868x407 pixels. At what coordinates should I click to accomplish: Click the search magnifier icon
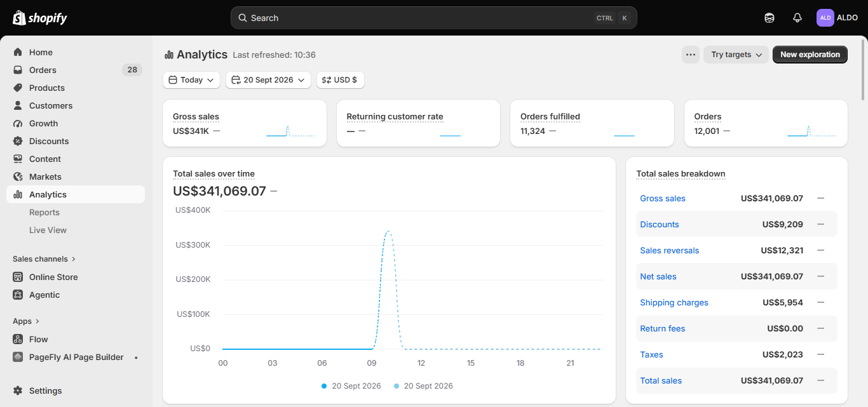tap(242, 18)
